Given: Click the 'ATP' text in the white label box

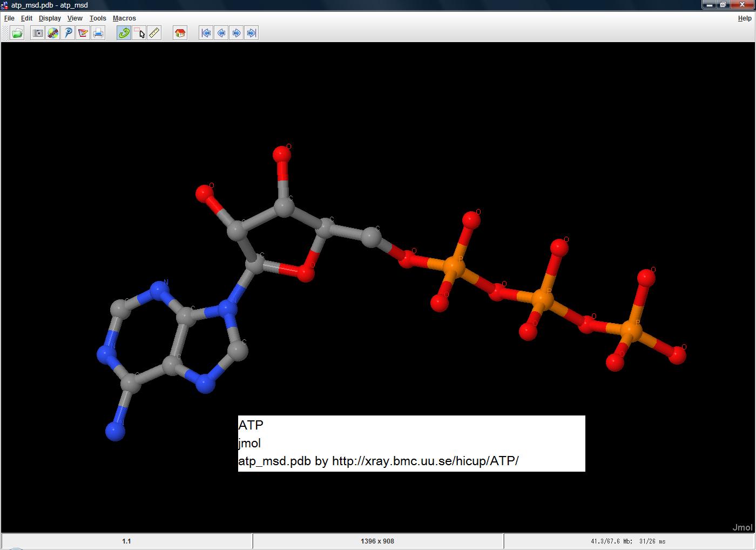Looking at the screenshot, I should (x=251, y=425).
